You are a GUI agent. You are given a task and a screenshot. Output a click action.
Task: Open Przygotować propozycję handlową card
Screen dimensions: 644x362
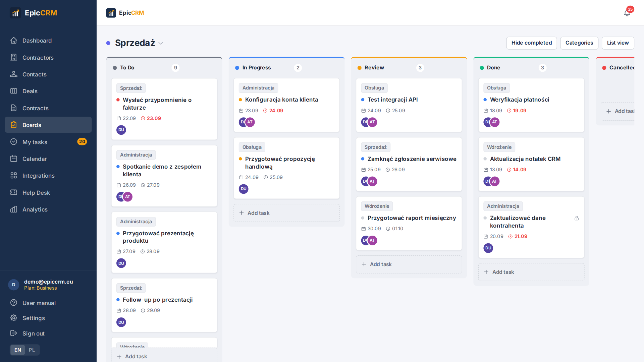click(x=286, y=168)
